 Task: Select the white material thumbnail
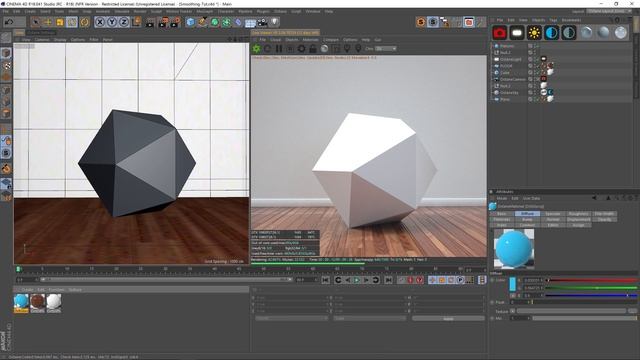(54, 302)
